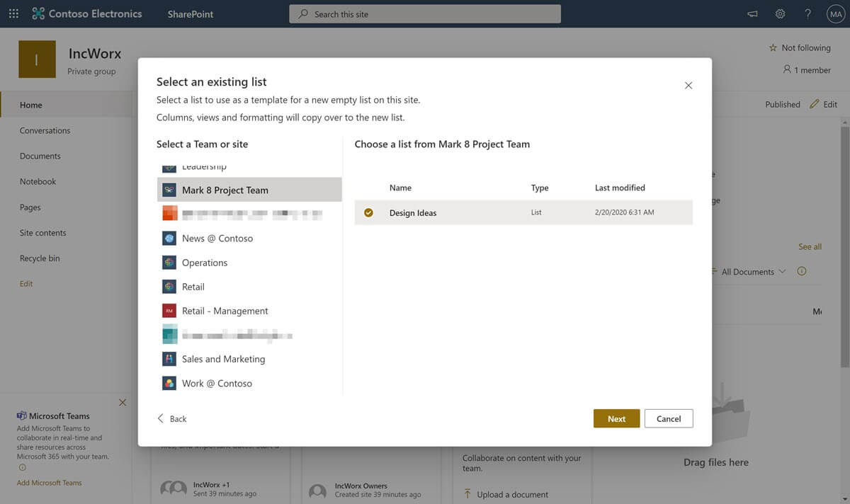Viewport: 850px width, 504px height.
Task: Click the See all link
Action: [810, 246]
